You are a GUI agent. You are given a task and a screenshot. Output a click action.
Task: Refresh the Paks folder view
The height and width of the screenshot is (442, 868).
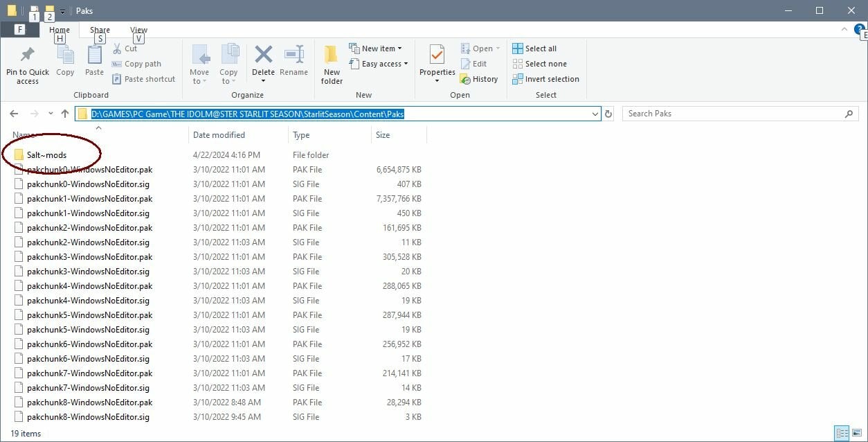click(608, 114)
